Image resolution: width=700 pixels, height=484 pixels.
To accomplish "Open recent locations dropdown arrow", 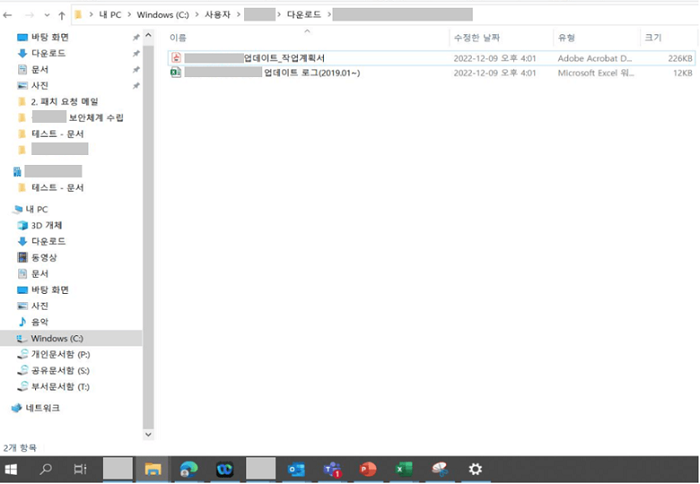I will click(x=47, y=16).
